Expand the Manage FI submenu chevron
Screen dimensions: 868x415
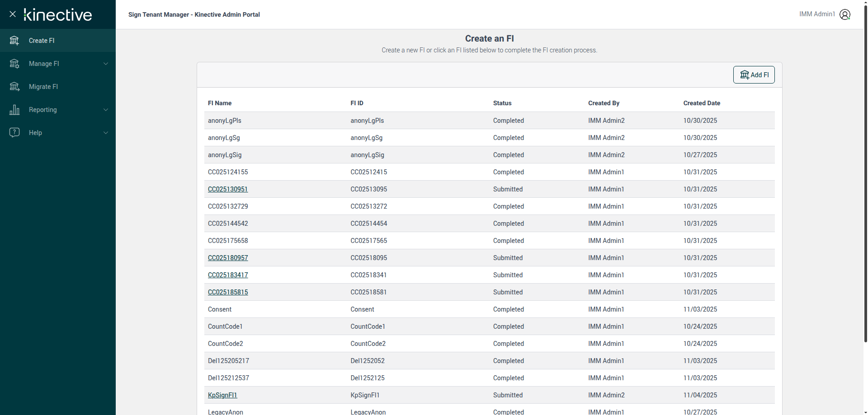coord(106,64)
